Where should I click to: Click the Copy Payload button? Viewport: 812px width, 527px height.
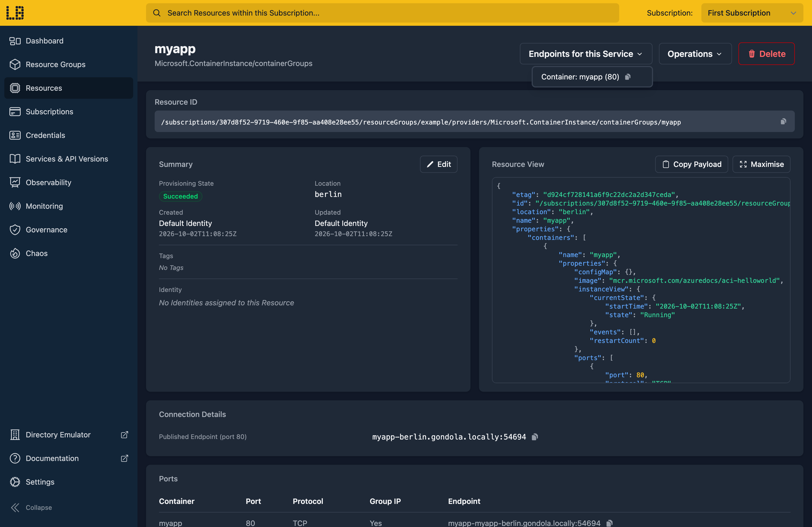click(691, 164)
